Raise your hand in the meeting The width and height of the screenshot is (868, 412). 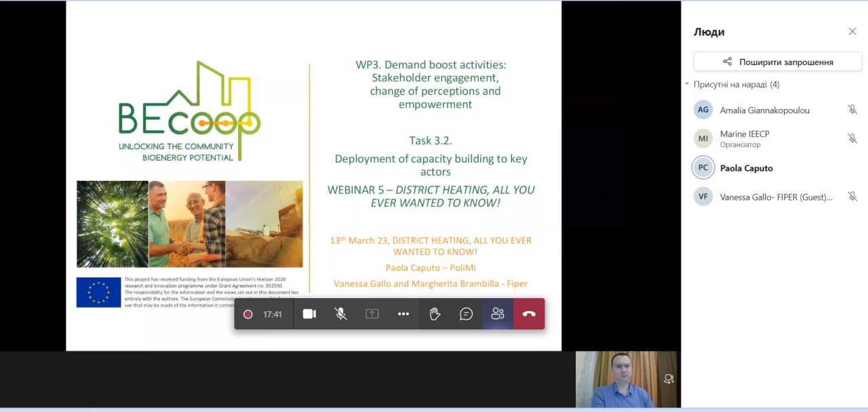click(435, 314)
